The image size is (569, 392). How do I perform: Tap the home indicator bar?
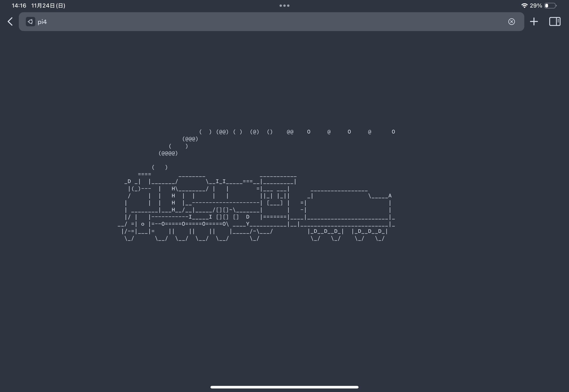(284, 387)
